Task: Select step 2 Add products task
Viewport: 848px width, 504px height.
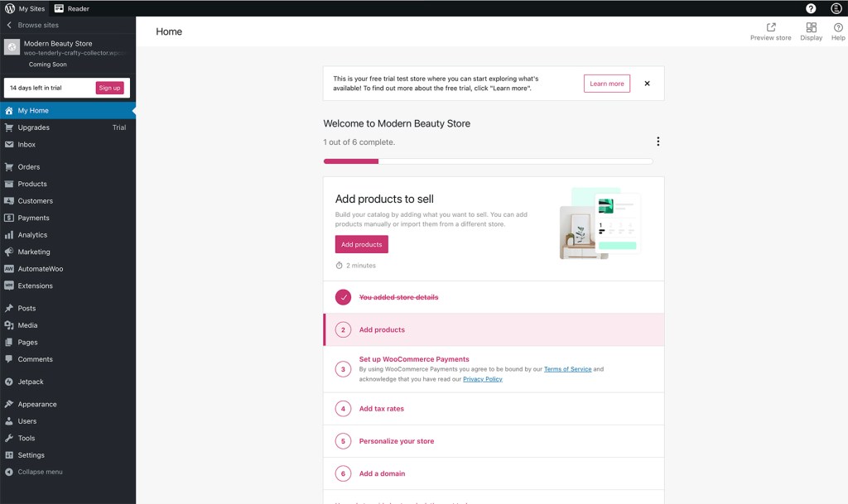Action: pyautogui.click(x=494, y=329)
